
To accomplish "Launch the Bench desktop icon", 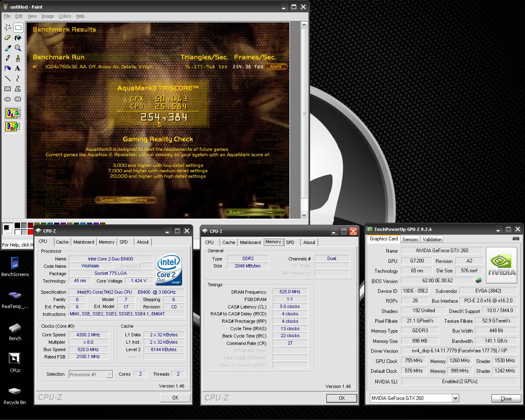I will pyautogui.click(x=15, y=331).
